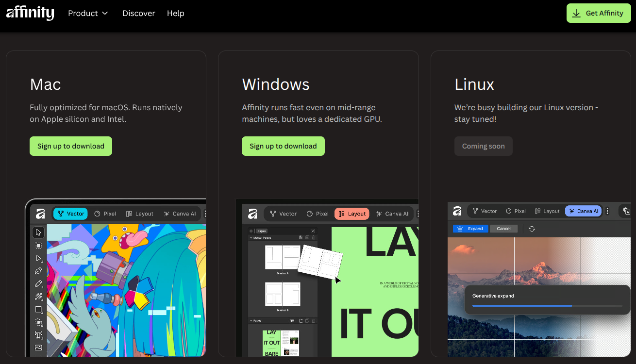Select the Layout tab in Mac preview
Screen dimensions: 636x364
139,214
